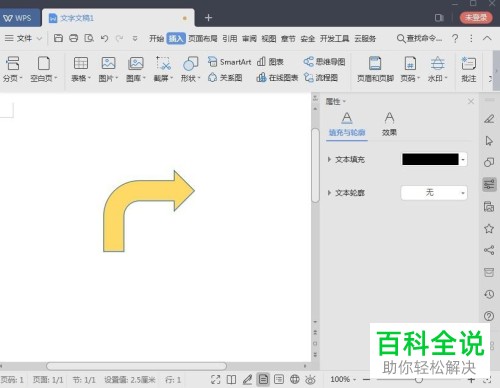Image resolution: width=500 pixels, height=388 pixels.
Task: Click the pencil icon in right sidebar
Action: click(489, 119)
